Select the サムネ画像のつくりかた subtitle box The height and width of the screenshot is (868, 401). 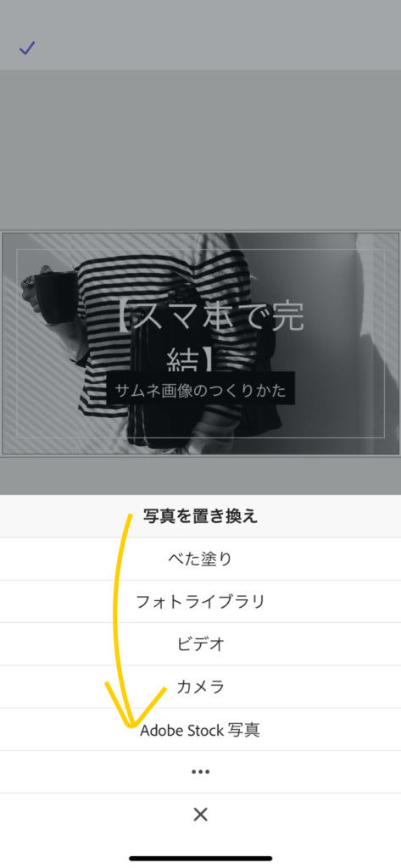[x=200, y=390]
